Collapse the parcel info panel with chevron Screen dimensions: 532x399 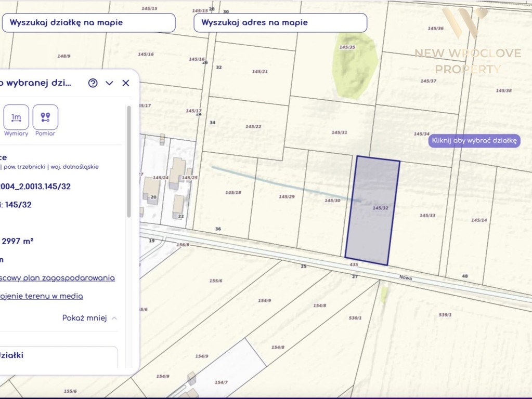109,83
